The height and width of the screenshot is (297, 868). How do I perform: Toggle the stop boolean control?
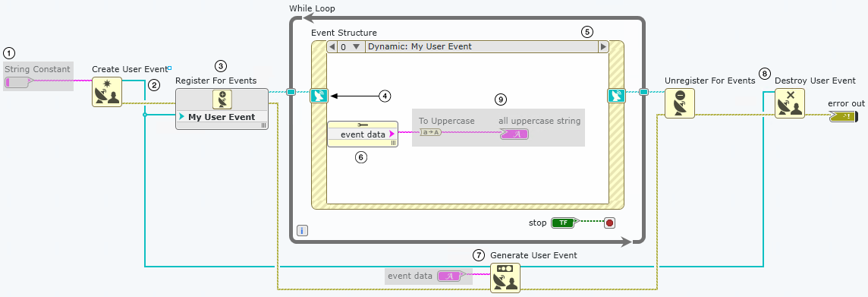[x=563, y=223]
